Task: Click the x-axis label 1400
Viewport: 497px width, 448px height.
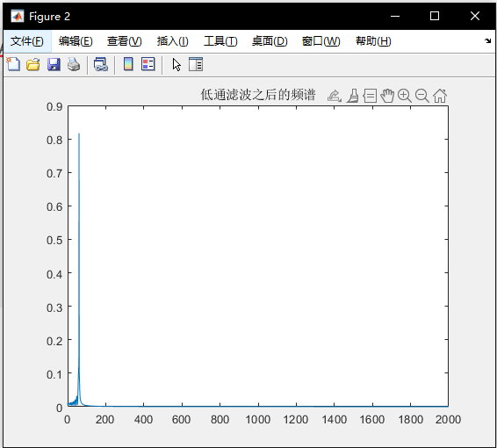Action: pyautogui.click(x=334, y=420)
